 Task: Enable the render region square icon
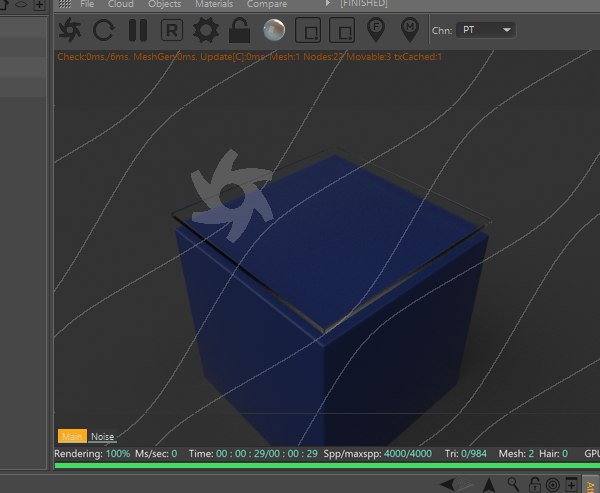(x=308, y=30)
